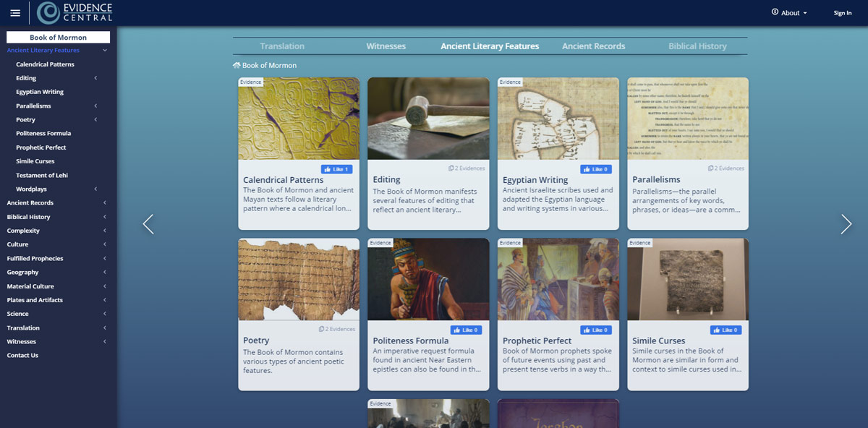Expand the Parallelisms sidebar submenu
Viewport: 868px width, 428px height.
95,106
